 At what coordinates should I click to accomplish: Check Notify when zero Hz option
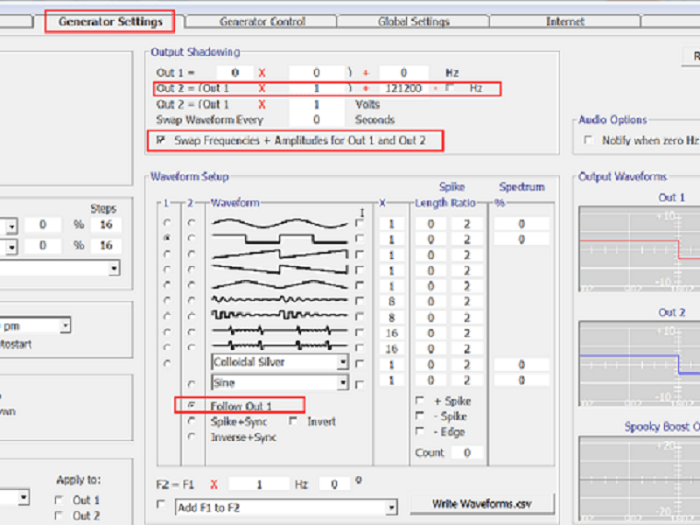589,140
